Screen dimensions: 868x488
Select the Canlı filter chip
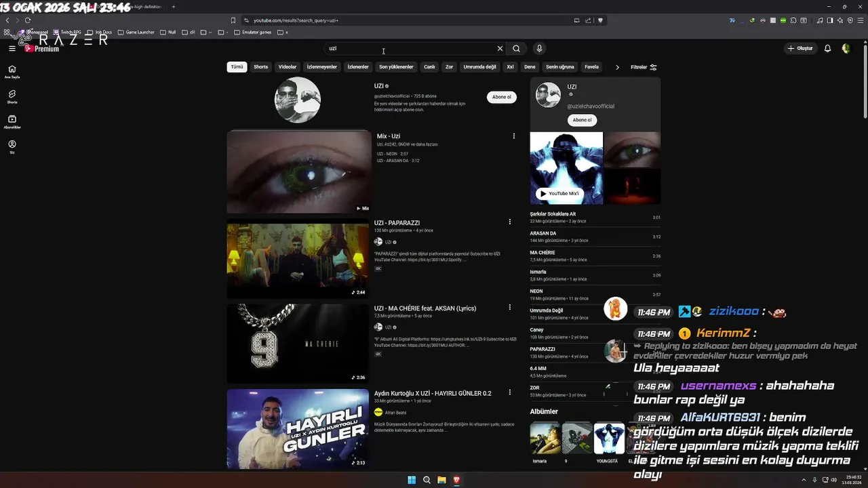[429, 67]
